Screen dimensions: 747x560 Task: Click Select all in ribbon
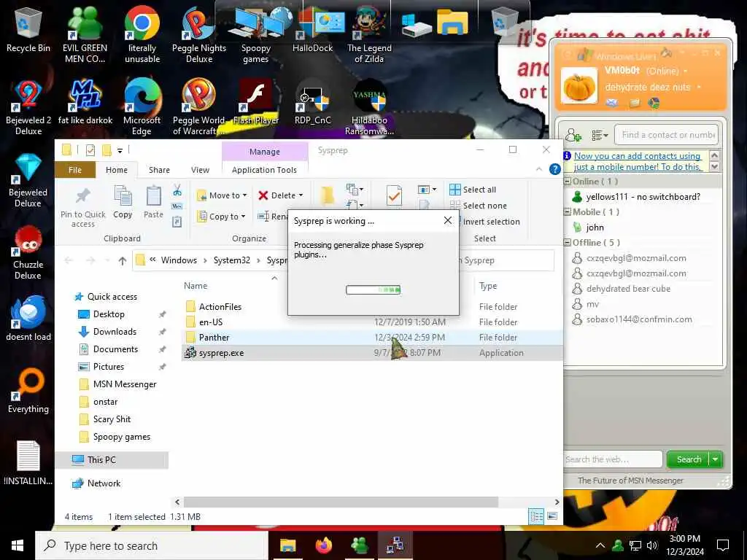473,190
